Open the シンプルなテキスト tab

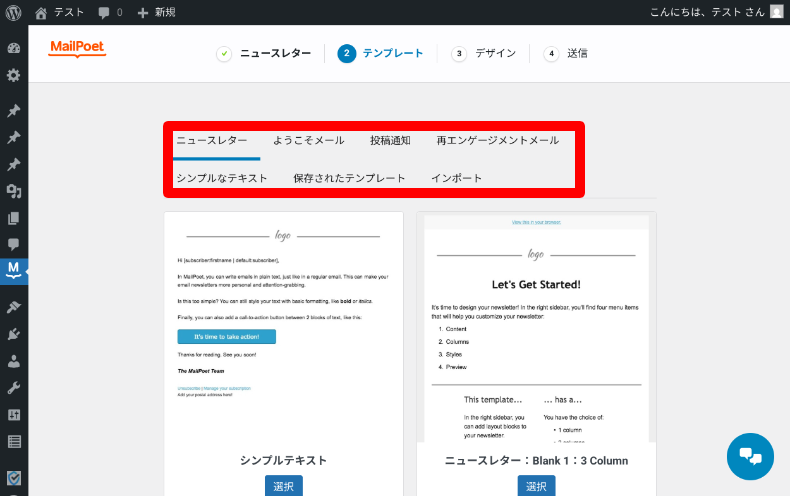222,178
